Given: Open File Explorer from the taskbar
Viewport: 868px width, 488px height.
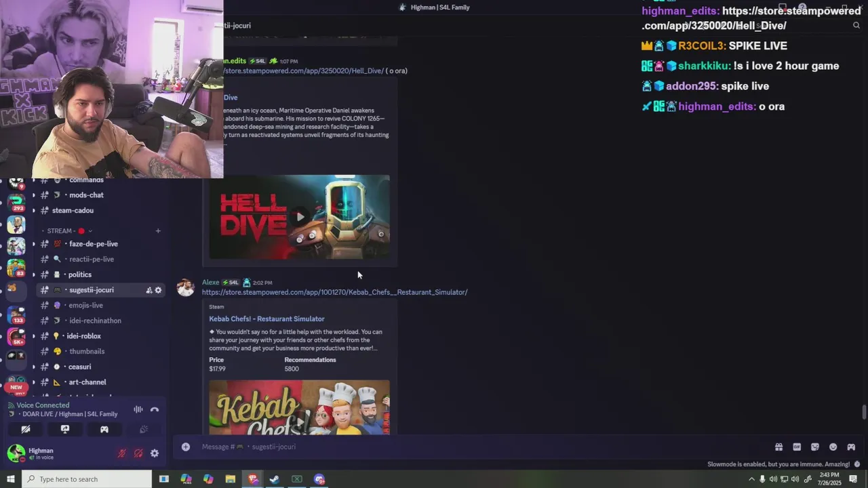Looking at the screenshot, I should click(x=231, y=479).
